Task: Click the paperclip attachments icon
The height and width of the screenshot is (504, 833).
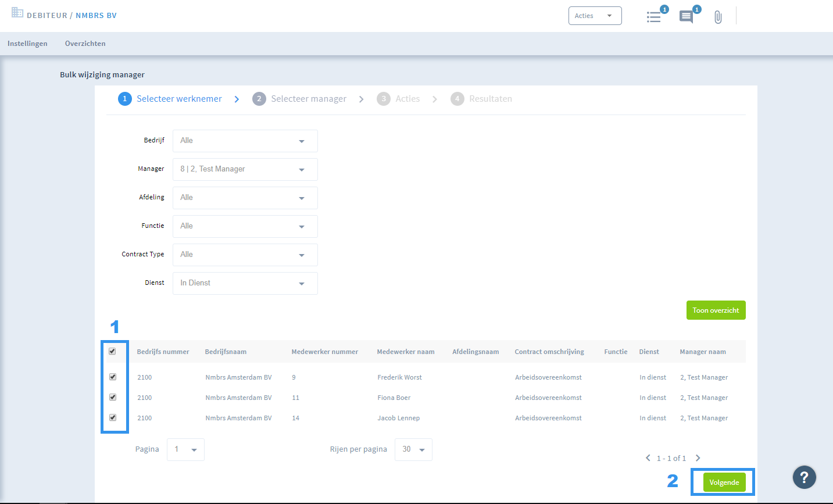Action: 718,17
